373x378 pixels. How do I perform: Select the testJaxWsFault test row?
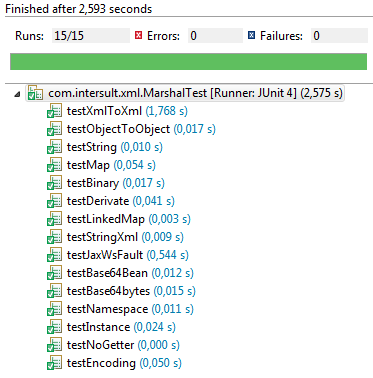(x=118, y=255)
